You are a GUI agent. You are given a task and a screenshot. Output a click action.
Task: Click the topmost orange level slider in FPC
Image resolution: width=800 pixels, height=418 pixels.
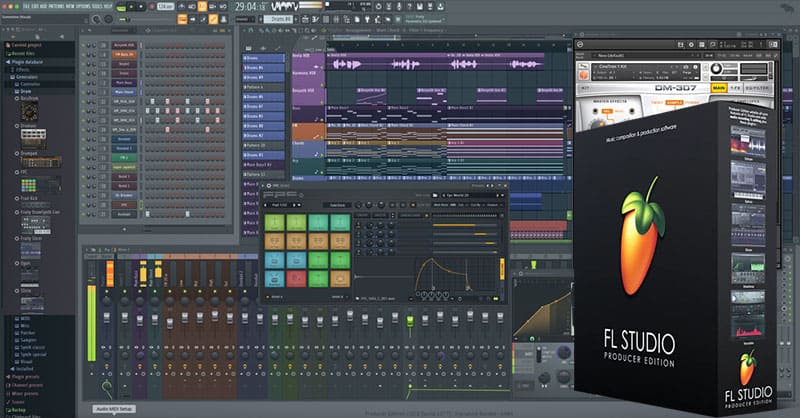point(464,225)
